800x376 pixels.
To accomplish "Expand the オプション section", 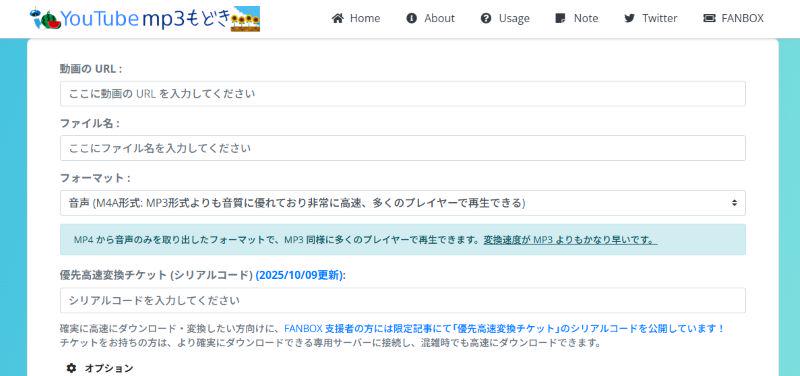I will (x=101, y=368).
